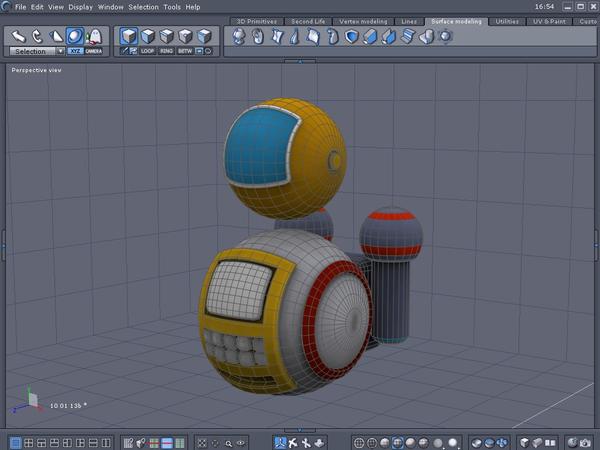Viewport: 600px width, 450px height.
Task: Click the white sphere display-mode icon
Action: point(453,443)
